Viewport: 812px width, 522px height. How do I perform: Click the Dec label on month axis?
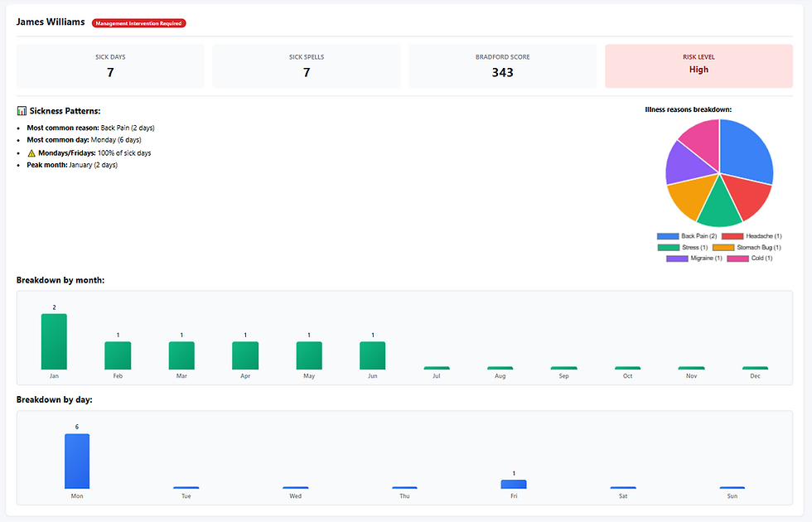tap(755, 376)
